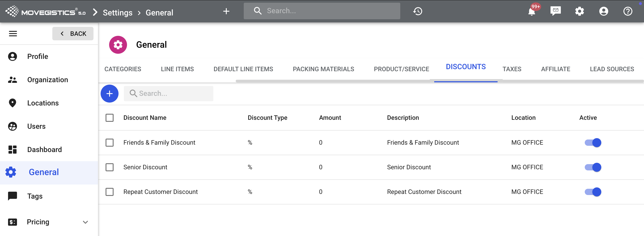644x236 pixels.
Task: Expand the Pricing sidebar section
Action: 85,222
